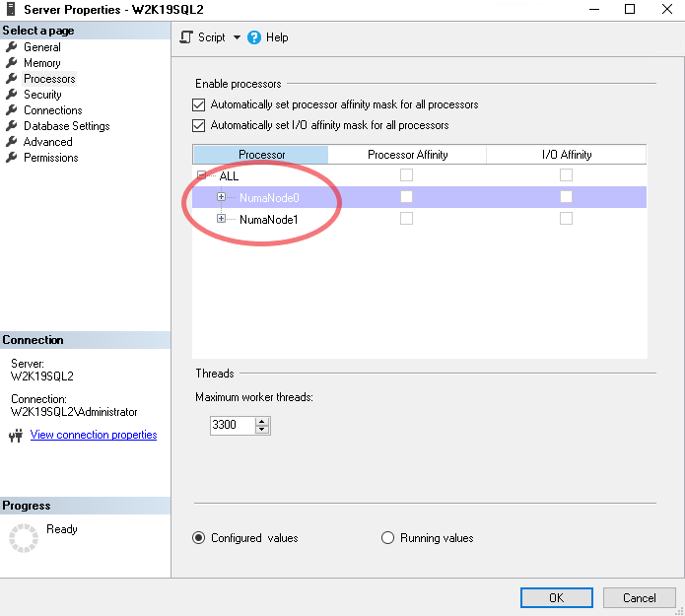This screenshot has width=685, height=616.
Task: Toggle Processor Affinity checkbox for ALL
Action: point(406,175)
